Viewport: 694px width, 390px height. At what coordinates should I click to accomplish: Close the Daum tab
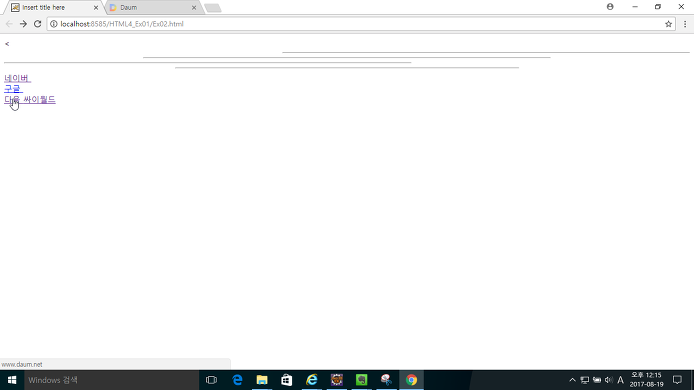[x=194, y=8]
